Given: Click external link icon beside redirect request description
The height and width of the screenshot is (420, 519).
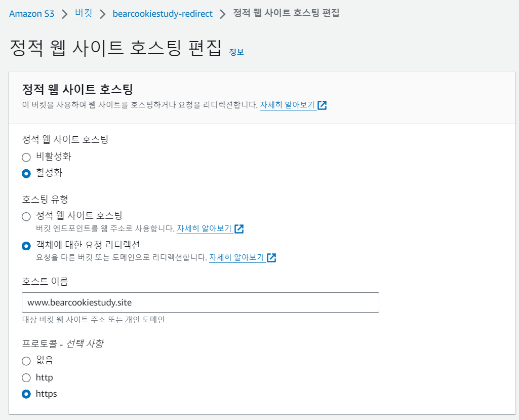Looking at the screenshot, I should [271, 257].
